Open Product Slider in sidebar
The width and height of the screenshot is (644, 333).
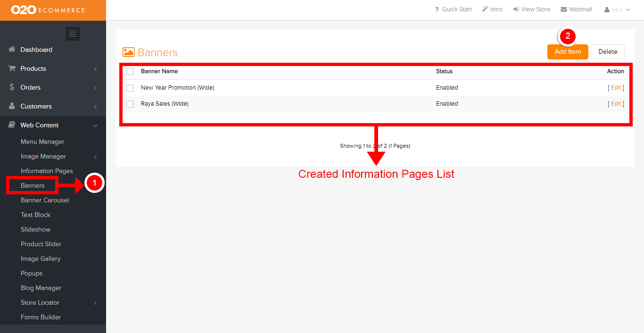pos(41,244)
